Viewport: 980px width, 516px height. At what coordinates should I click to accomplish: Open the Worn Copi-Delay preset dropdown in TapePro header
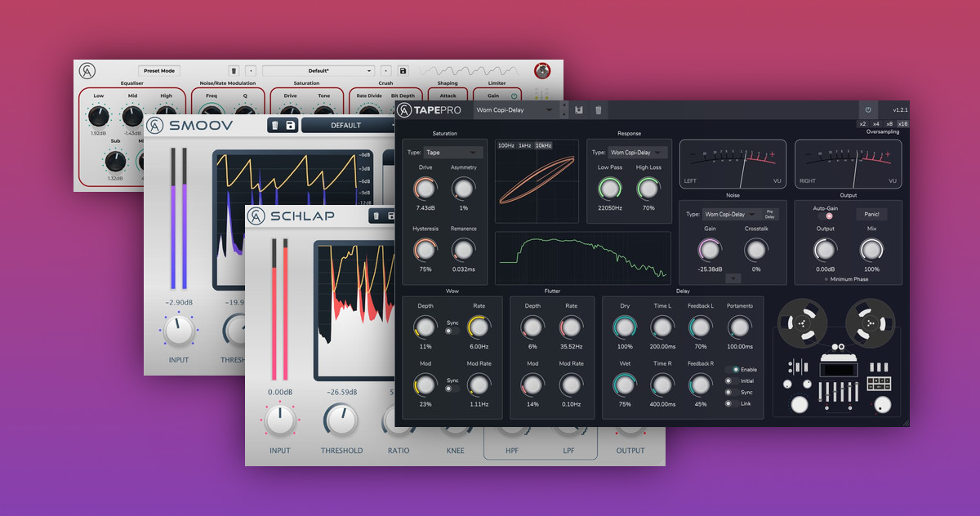(515, 109)
